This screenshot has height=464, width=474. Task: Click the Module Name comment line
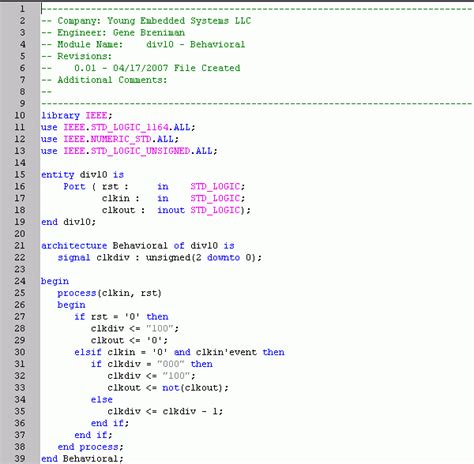[x=143, y=44]
